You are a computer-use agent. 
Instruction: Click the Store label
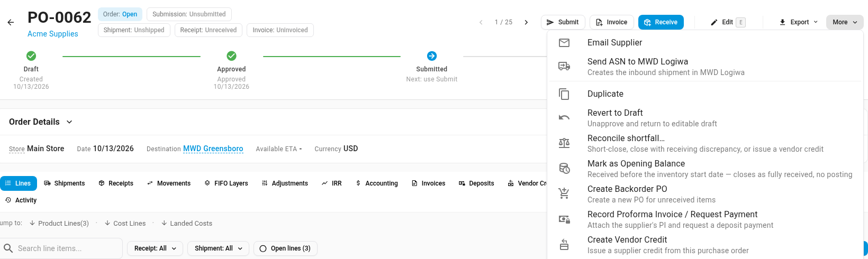pos(17,149)
